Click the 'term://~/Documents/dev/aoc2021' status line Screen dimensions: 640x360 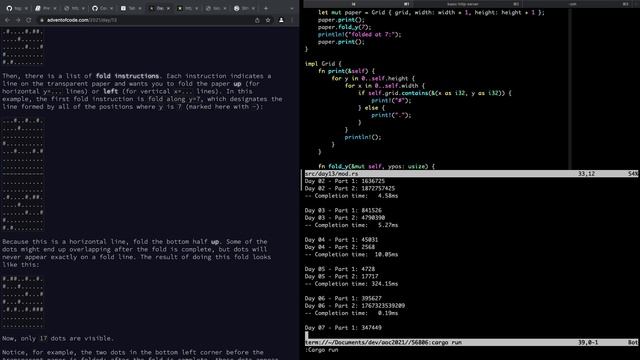point(471,342)
